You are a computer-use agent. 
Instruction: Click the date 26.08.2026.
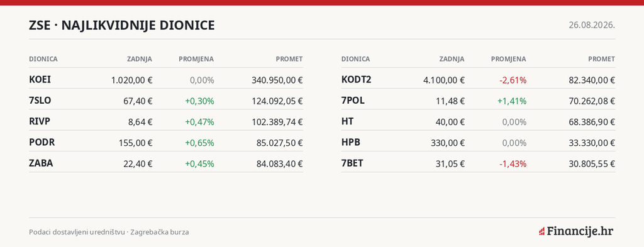(x=592, y=25)
